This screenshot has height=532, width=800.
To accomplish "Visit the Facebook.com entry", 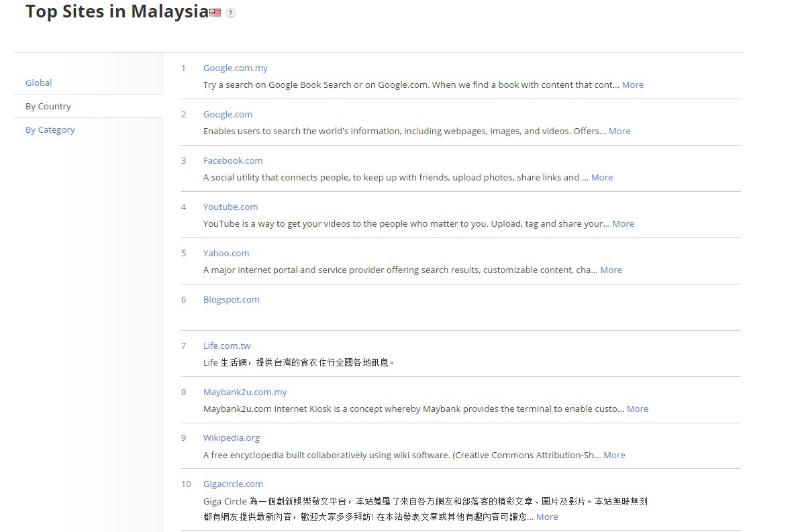I will pyautogui.click(x=233, y=160).
